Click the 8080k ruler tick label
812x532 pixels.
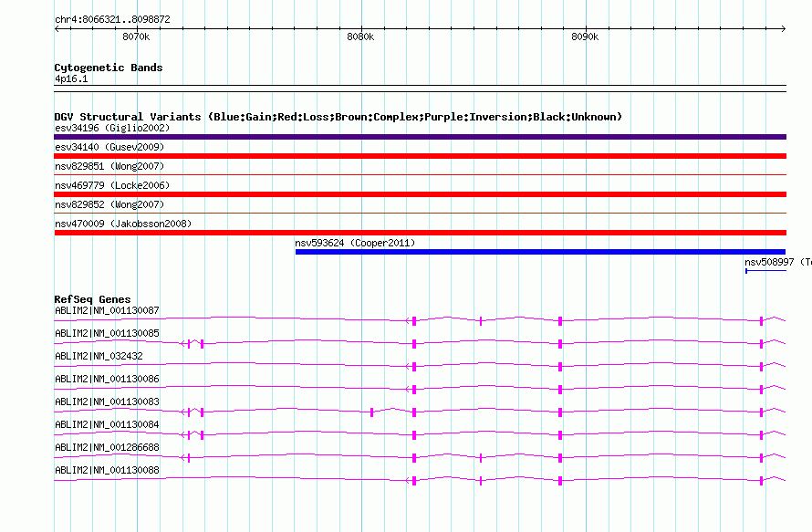tap(360, 37)
